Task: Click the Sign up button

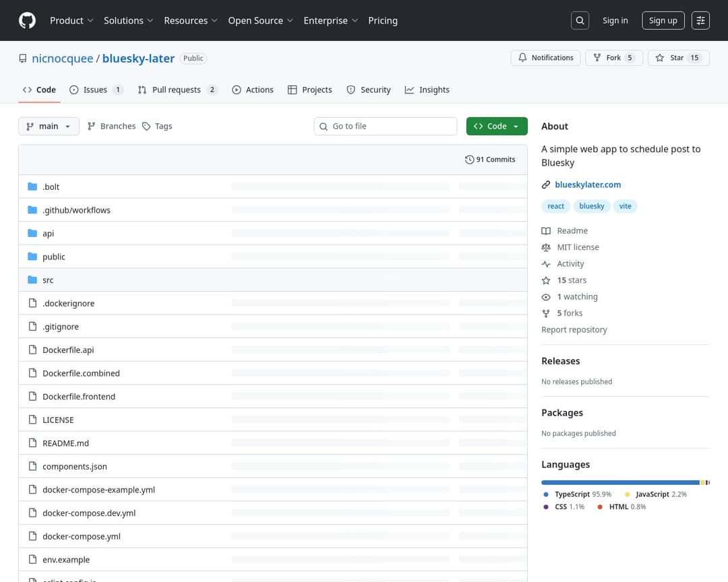Action: [x=663, y=20]
